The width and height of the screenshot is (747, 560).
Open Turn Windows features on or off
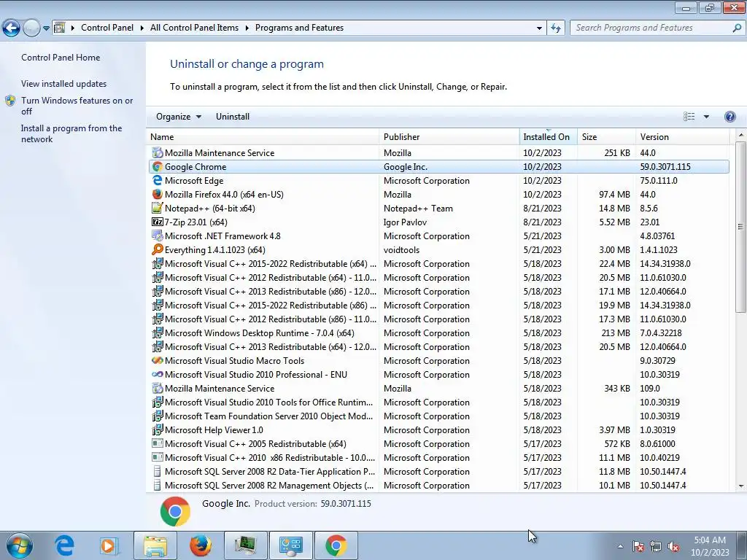77,106
